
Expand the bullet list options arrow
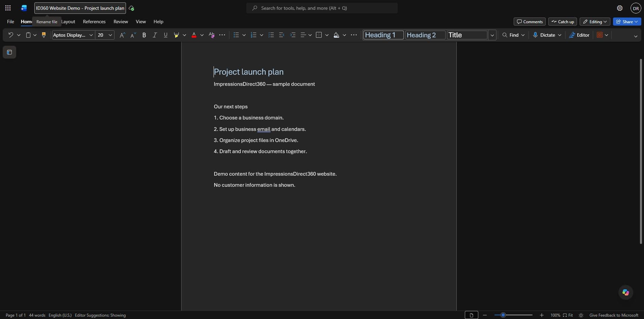[244, 35]
